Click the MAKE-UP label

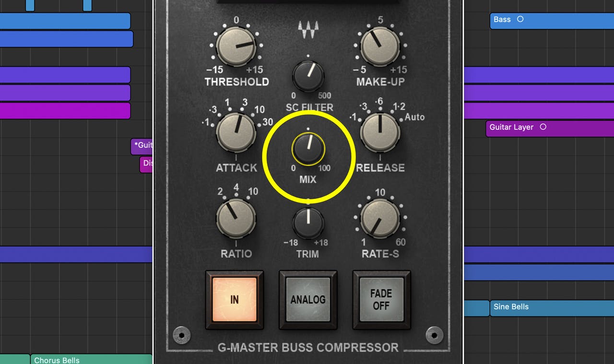[x=380, y=82]
